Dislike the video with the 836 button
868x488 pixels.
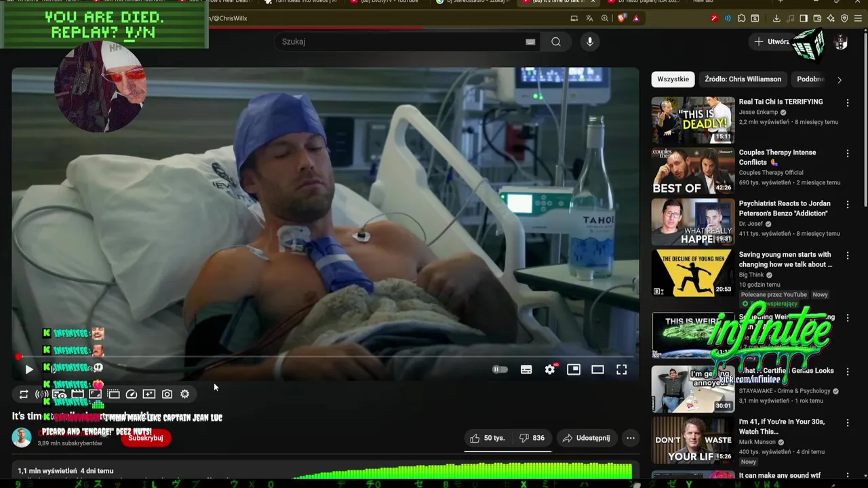coord(532,438)
